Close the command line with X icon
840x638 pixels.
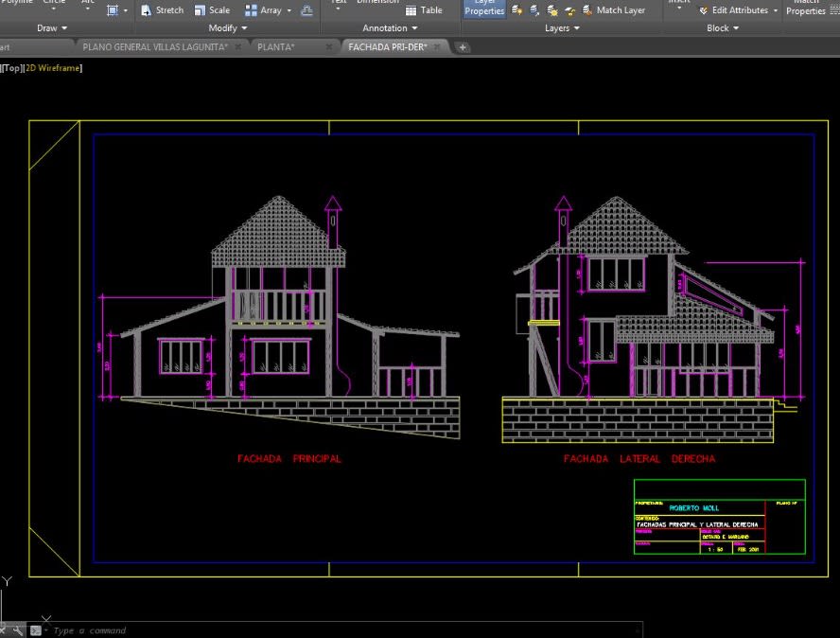3,630
